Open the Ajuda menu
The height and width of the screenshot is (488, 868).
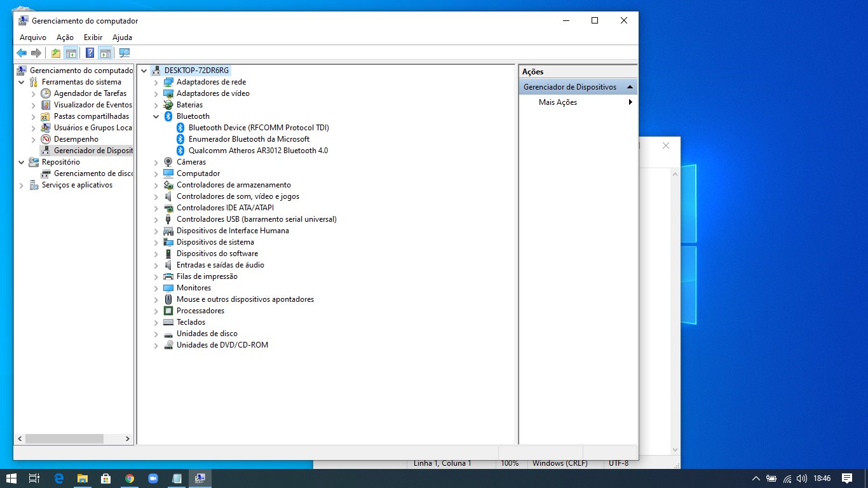[122, 37]
